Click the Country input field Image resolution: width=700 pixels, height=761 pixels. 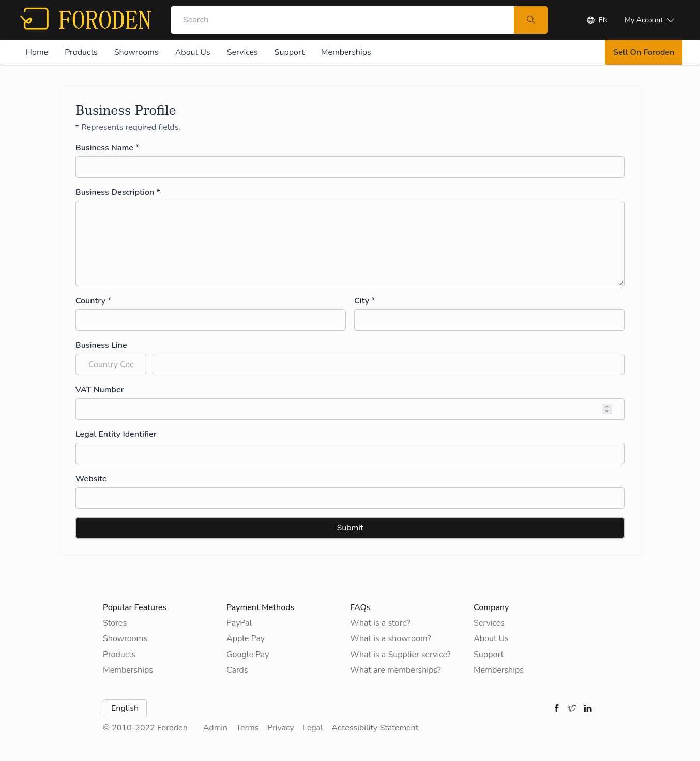[210, 320]
